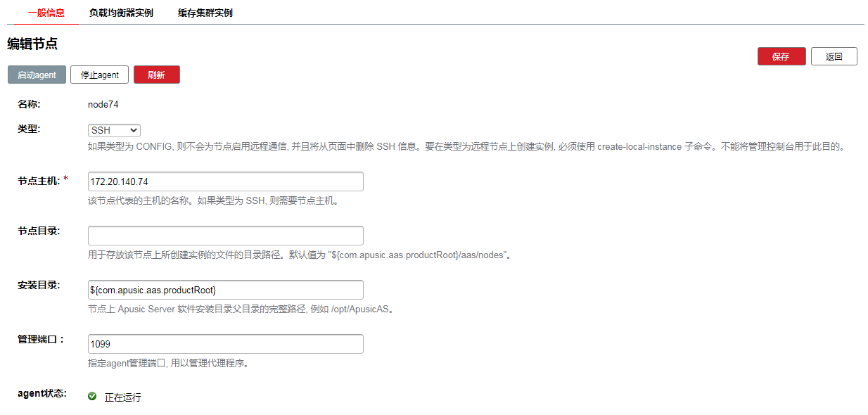Click the 节点主机 field label
This screenshot has height=415, width=868.
click(x=39, y=181)
